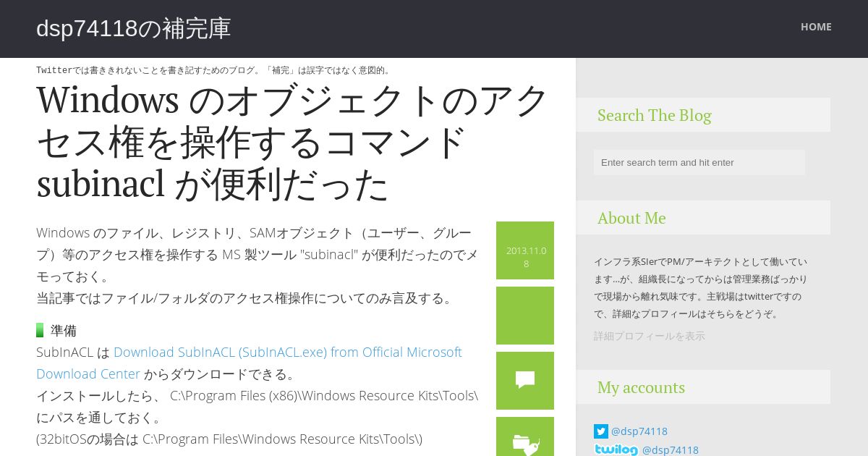
Task: Click the 32bitOSの場合は line
Action: (229, 439)
